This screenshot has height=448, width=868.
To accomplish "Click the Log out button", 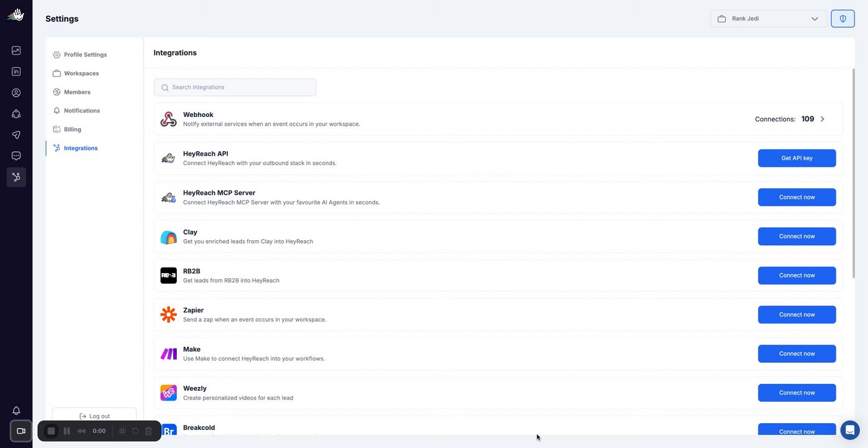I will pos(95,416).
